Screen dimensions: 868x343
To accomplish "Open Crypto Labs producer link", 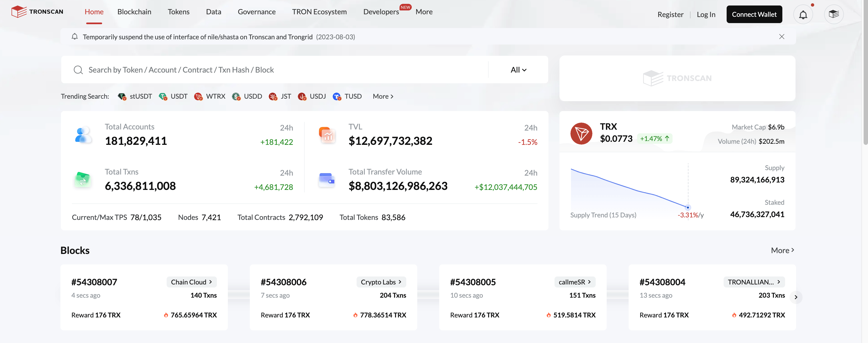I will pos(381,282).
